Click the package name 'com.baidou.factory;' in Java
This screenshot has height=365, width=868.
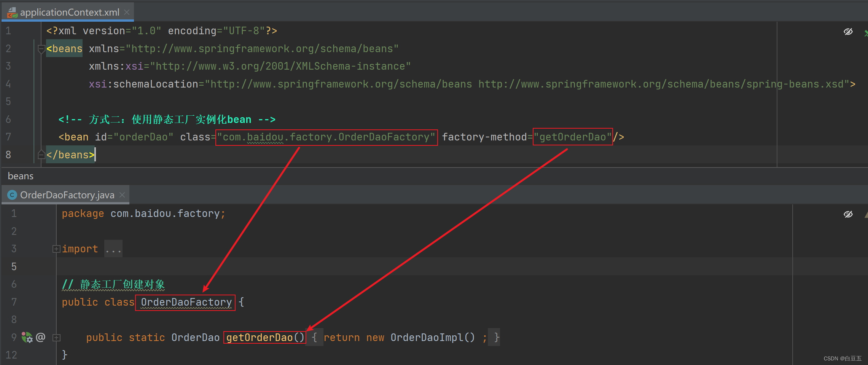pyautogui.click(x=168, y=214)
